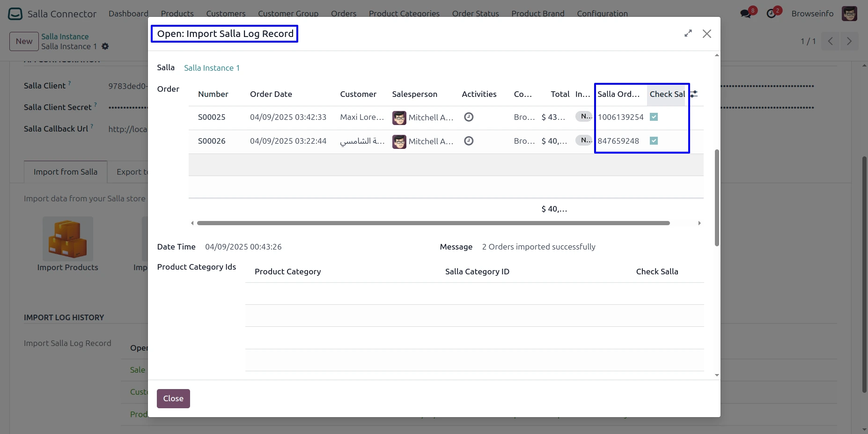Go to the previous record with left chevron

click(x=830, y=41)
